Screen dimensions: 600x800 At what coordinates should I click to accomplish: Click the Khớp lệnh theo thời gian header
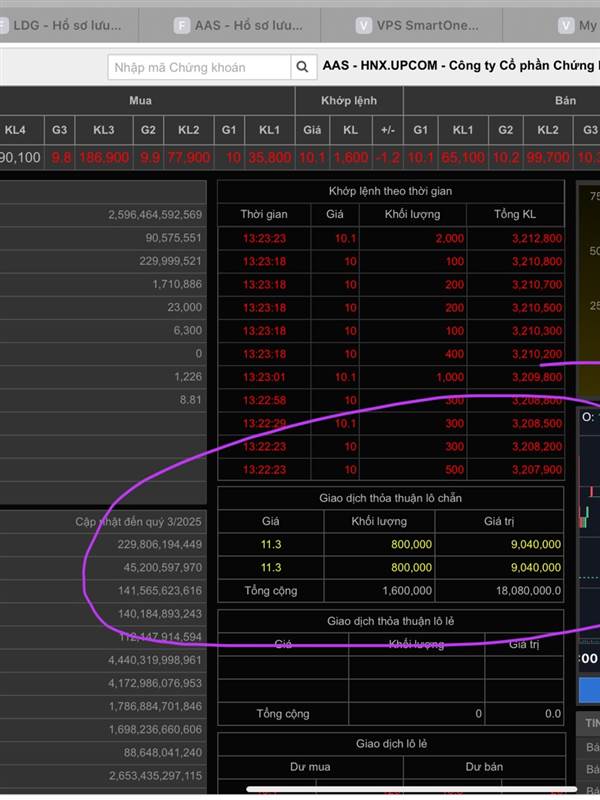pyautogui.click(x=391, y=191)
